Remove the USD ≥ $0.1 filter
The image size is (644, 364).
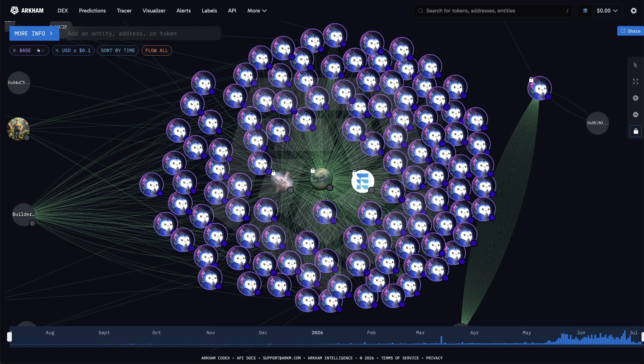click(x=57, y=51)
